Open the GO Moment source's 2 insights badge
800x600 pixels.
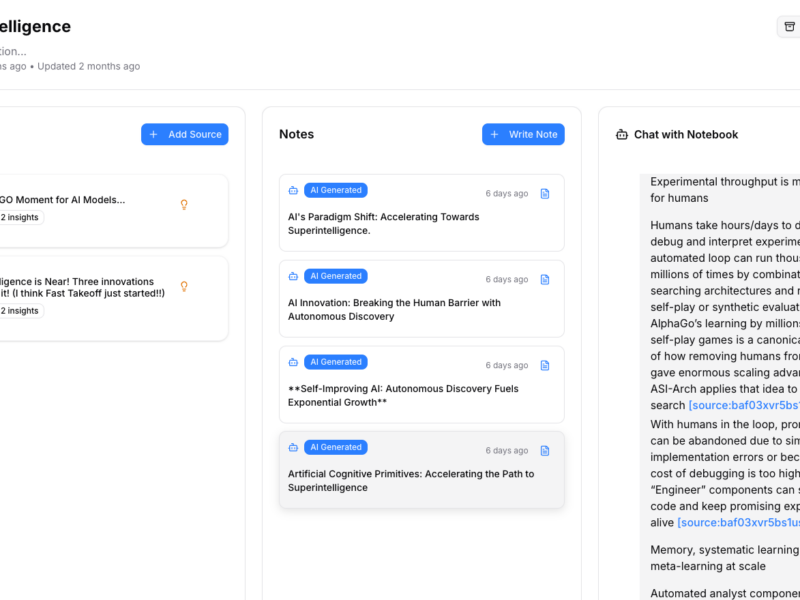(x=20, y=217)
